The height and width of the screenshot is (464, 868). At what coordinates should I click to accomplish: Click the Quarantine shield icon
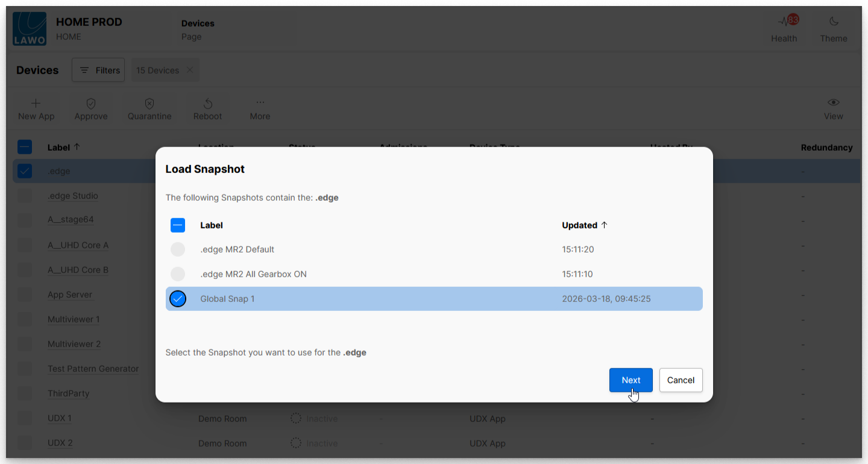(x=149, y=104)
